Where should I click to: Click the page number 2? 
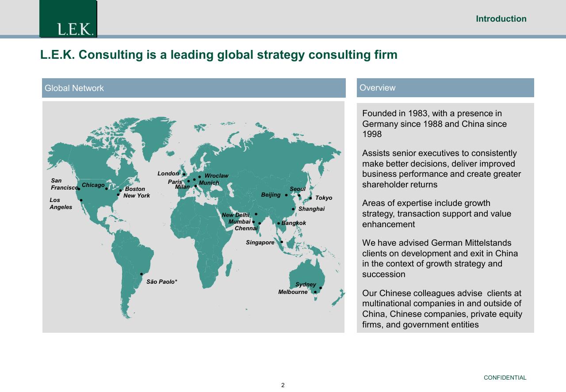click(x=283, y=385)
